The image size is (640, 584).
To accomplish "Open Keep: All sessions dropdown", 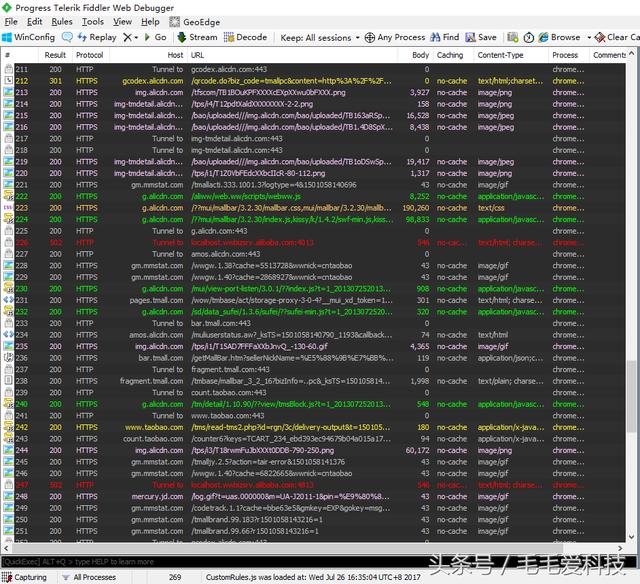I will [x=320, y=38].
